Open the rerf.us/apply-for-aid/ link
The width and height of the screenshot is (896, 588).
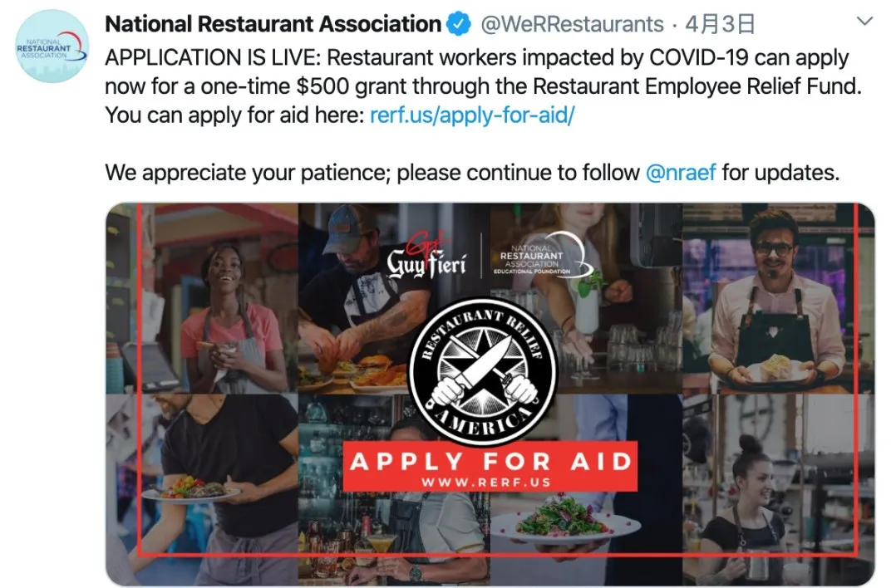coord(472,115)
